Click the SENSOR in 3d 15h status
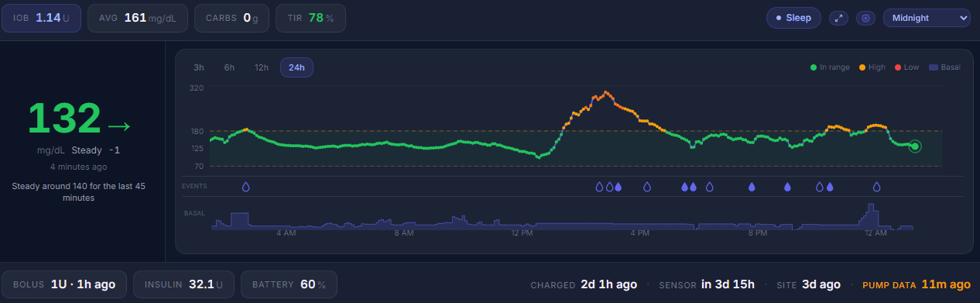Image resolution: width=980 pixels, height=303 pixels. 707,284
